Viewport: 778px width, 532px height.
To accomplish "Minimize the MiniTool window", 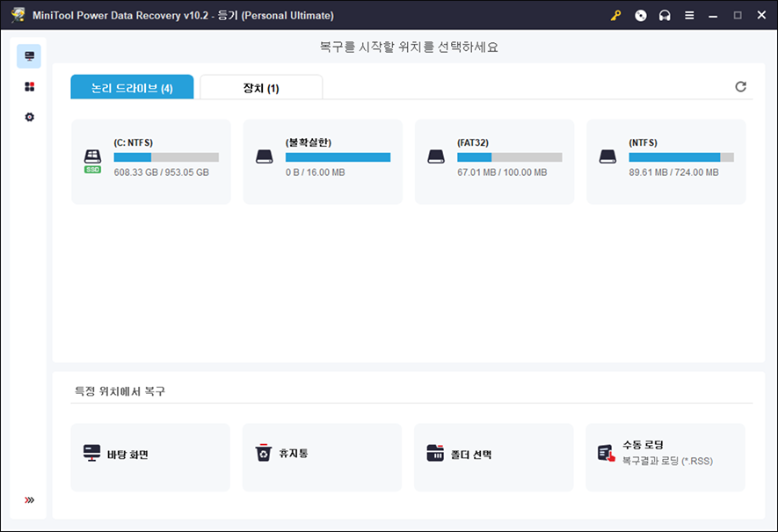I will (x=713, y=15).
